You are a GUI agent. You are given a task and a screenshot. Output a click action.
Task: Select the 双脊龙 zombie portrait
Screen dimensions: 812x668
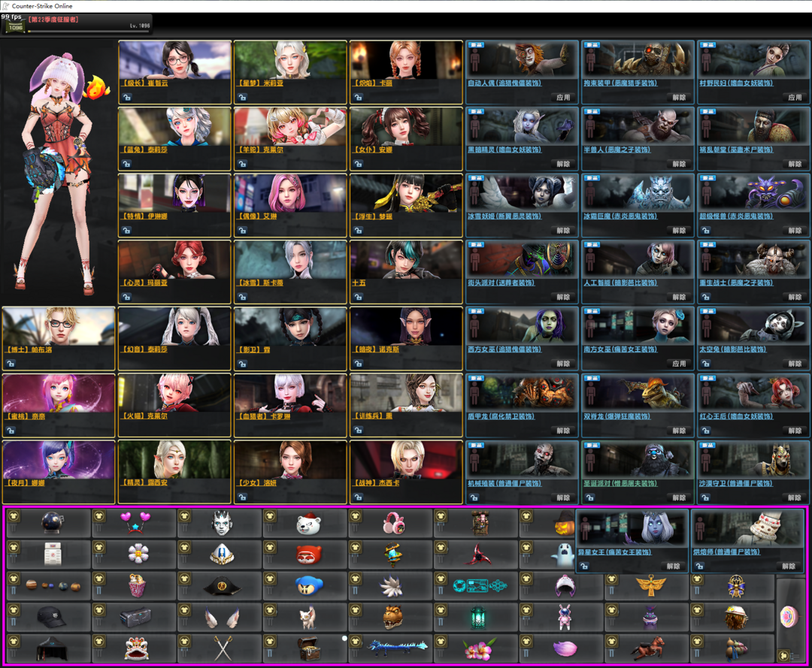point(638,393)
